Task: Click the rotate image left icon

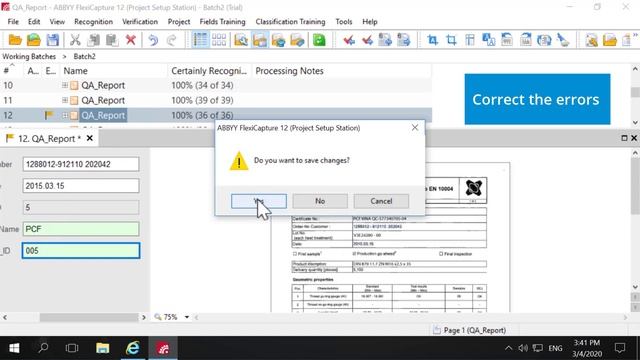Action: pyautogui.click(x=507, y=40)
